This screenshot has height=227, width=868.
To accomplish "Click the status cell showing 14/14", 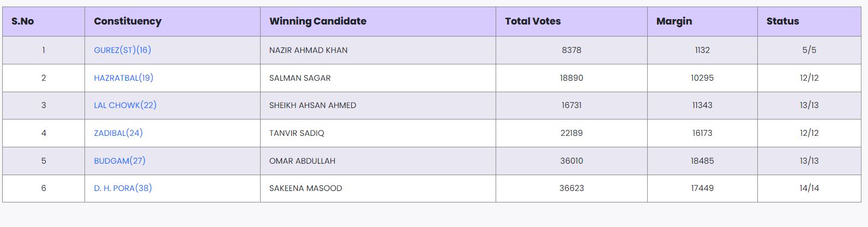I will [x=809, y=188].
